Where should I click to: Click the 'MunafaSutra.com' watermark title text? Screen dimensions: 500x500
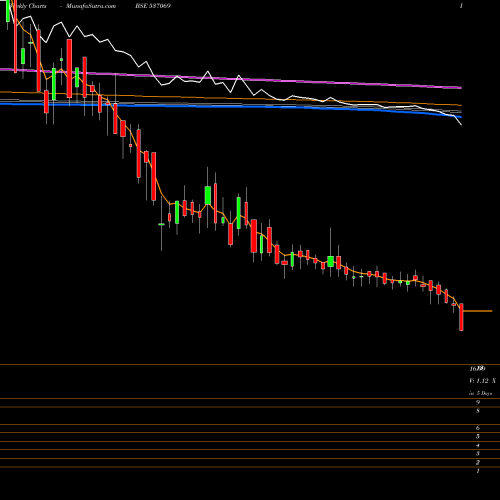[91, 6]
